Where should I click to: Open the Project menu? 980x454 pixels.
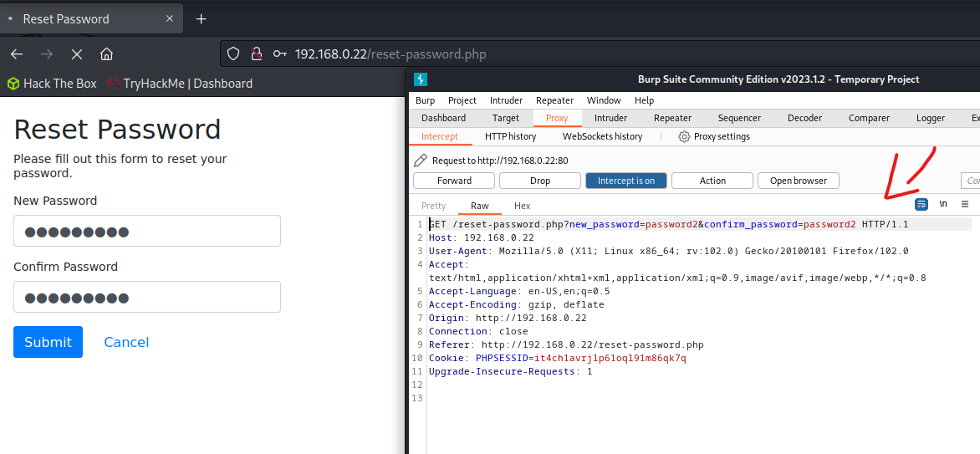pos(462,100)
